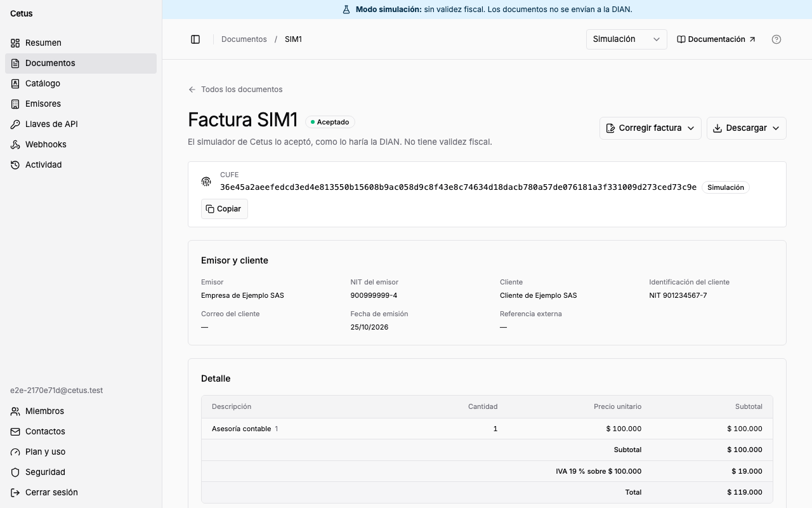The image size is (812, 508).
Task: Click the Simulación badge next to CUFE
Action: point(726,187)
